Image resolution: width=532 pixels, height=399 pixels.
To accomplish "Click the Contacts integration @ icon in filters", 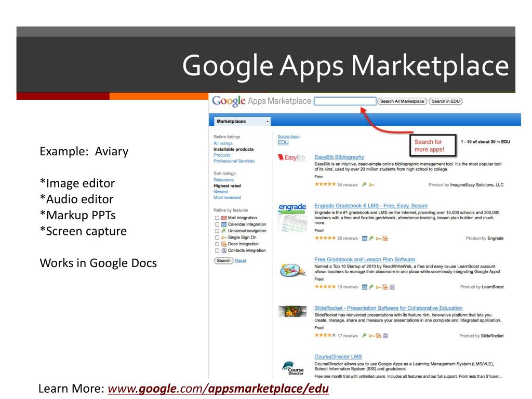I will click(x=224, y=250).
